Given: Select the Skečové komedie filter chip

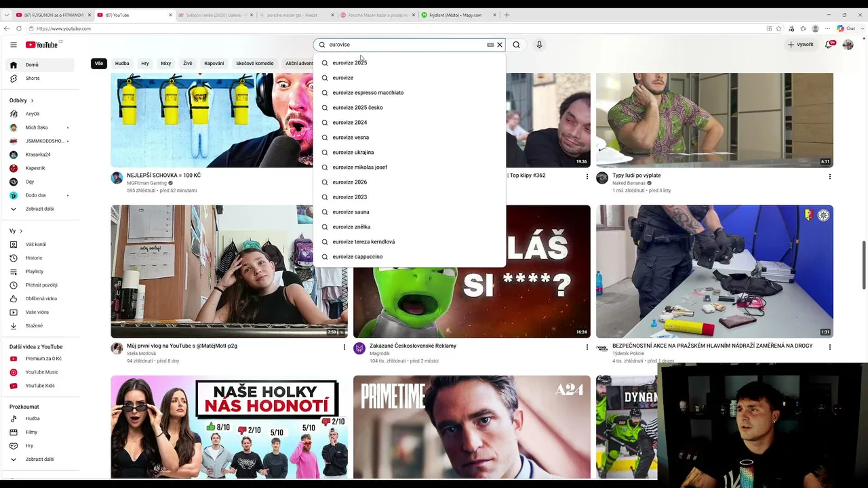Looking at the screenshot, I should pos(255,64).
